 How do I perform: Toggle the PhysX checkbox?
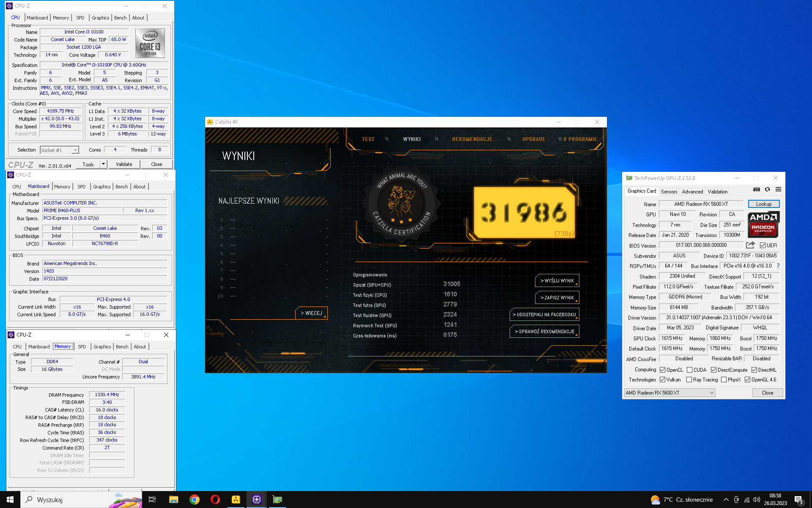pyautogui.click(x=724, y=380)
